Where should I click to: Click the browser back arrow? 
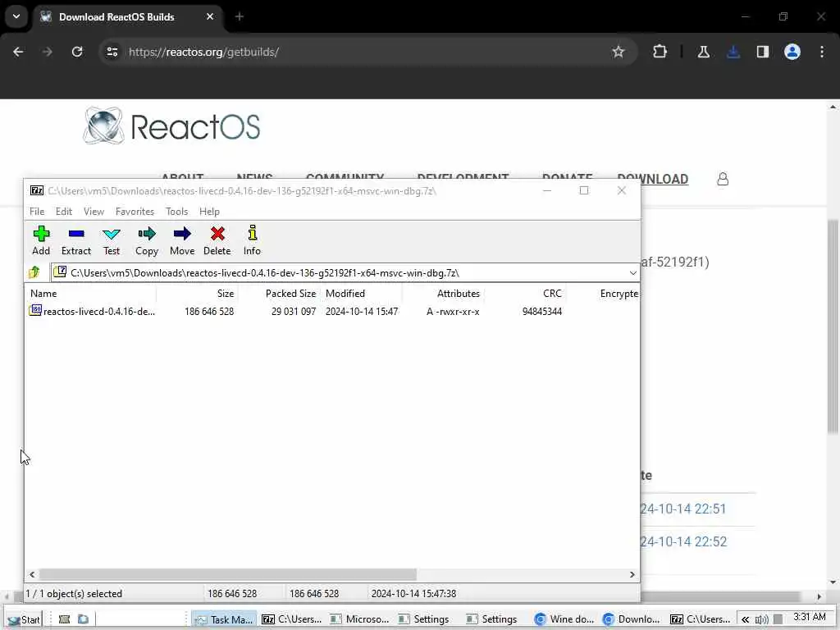[18, 52]
